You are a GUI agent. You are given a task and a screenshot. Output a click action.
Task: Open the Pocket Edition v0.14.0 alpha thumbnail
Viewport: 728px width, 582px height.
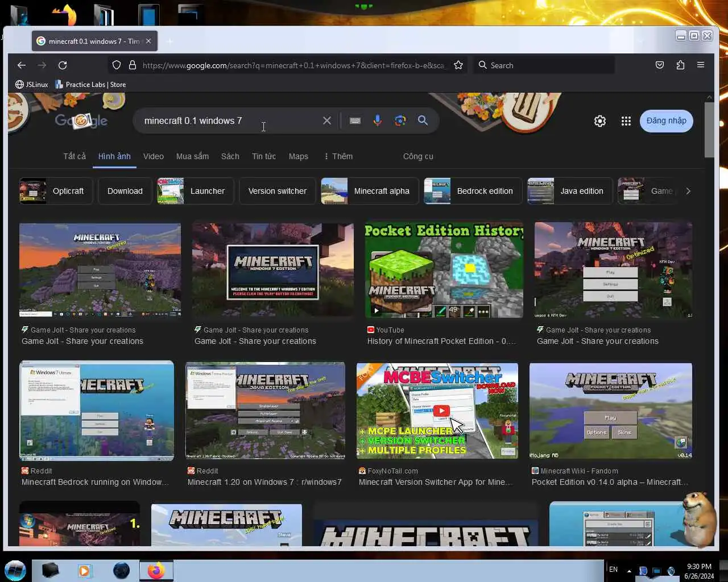(611, 411)
